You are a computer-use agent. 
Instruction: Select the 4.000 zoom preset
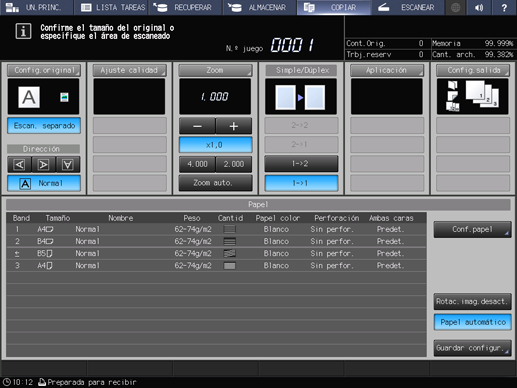pos(197,164)
